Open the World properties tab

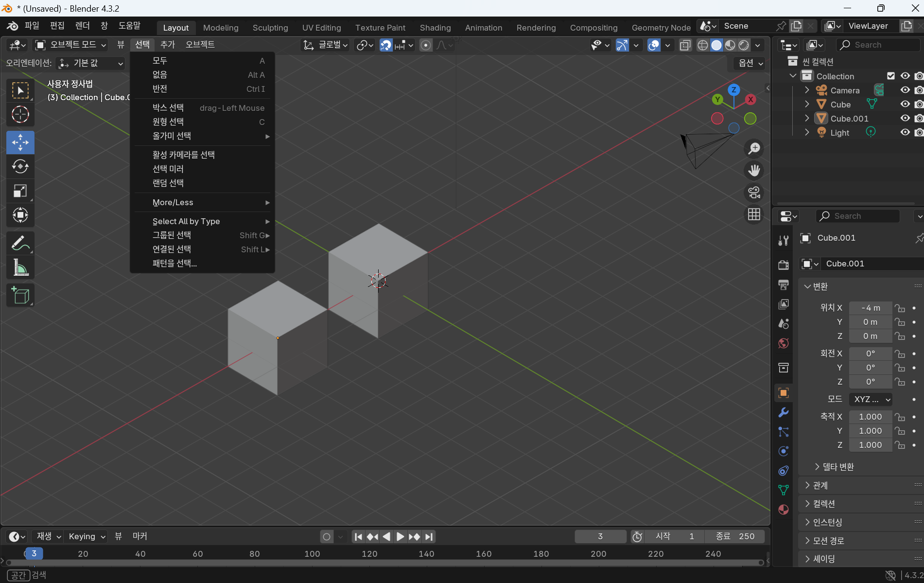click(x=783, y=343)
